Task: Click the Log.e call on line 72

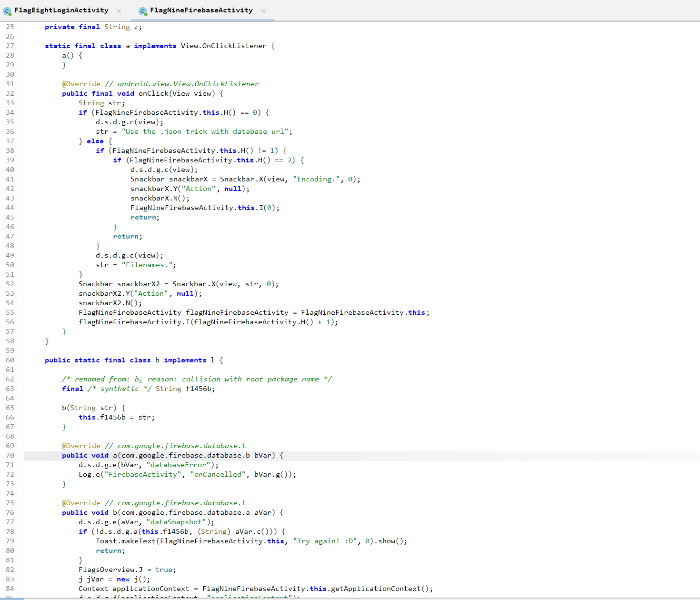Action: (x=89, y=474)
